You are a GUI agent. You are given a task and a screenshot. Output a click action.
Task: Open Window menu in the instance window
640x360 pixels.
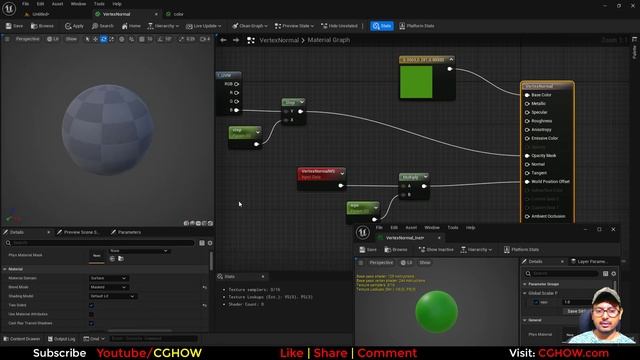[x=432, y=227]
